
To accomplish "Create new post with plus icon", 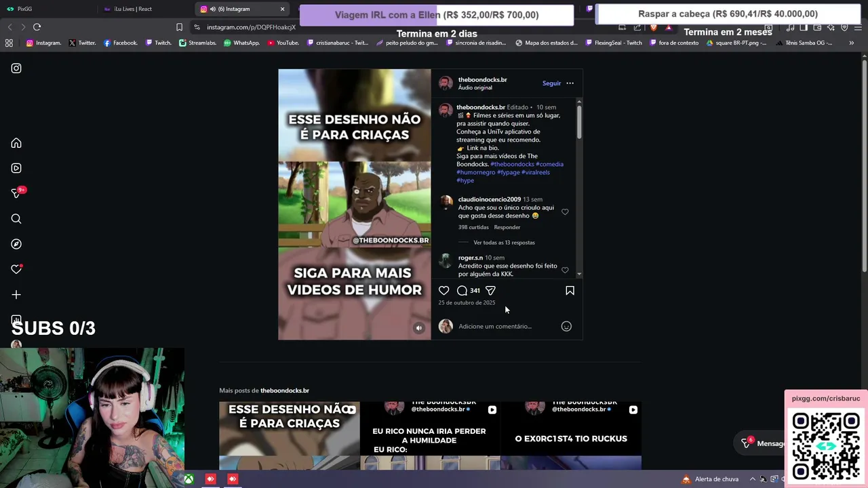I will pyautogui.click(x=16, y=295).
